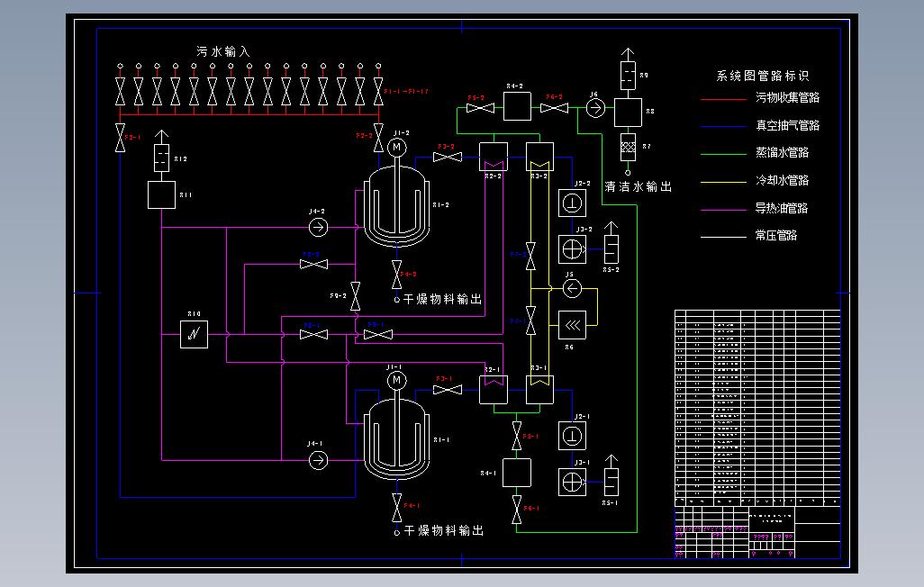Click the 蒸馏水管路 legend text
Screen dimensions: 924x587
coord(782,153)
